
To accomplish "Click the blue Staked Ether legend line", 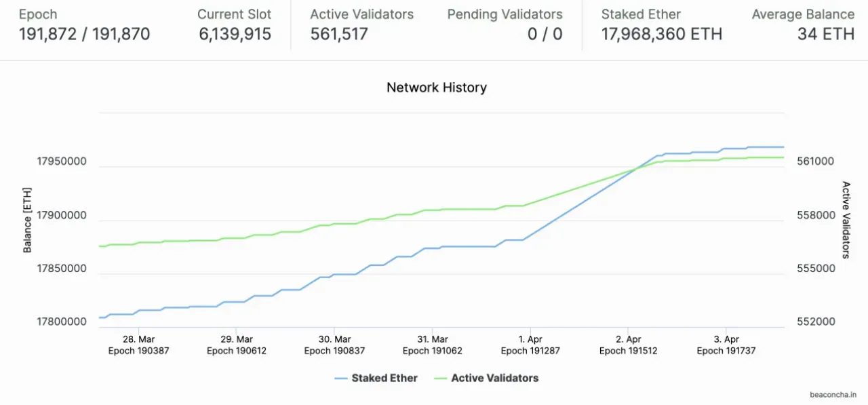I will [340, 378].
